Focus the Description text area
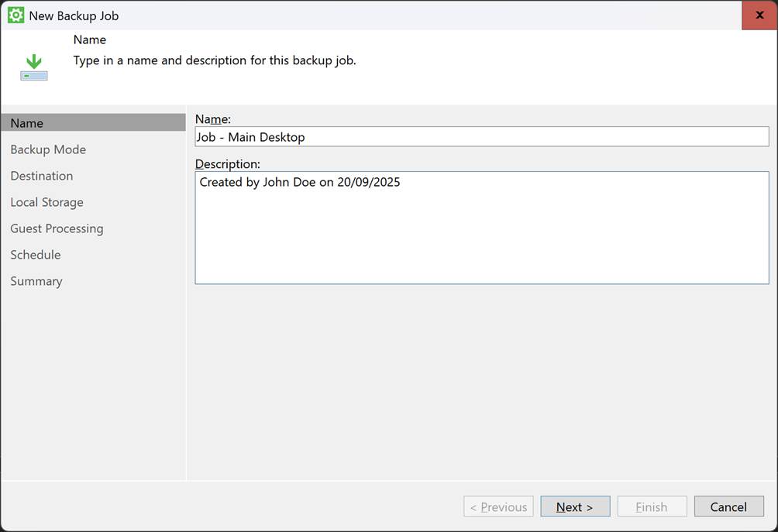 (x=480, y=228)
